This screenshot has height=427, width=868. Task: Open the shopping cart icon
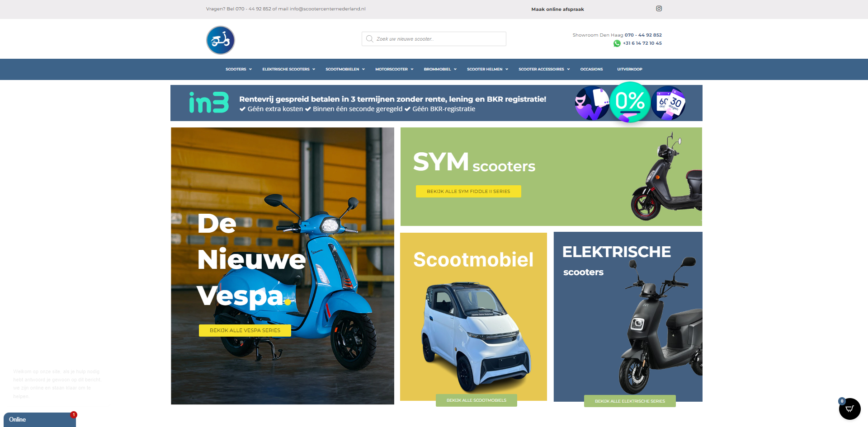(849, 409)
